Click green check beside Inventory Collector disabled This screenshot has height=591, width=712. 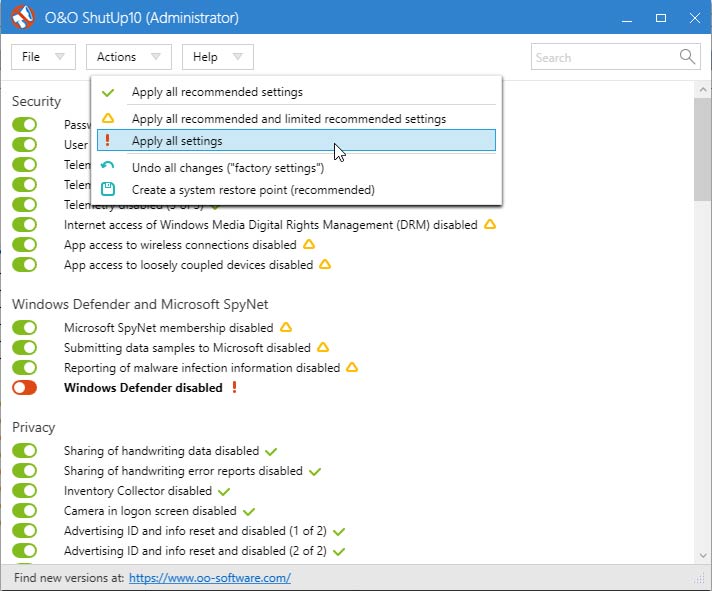pos(224,492)
